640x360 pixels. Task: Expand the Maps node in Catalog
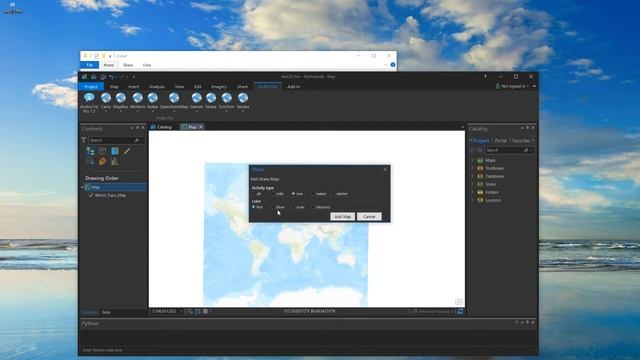[473, 160]
